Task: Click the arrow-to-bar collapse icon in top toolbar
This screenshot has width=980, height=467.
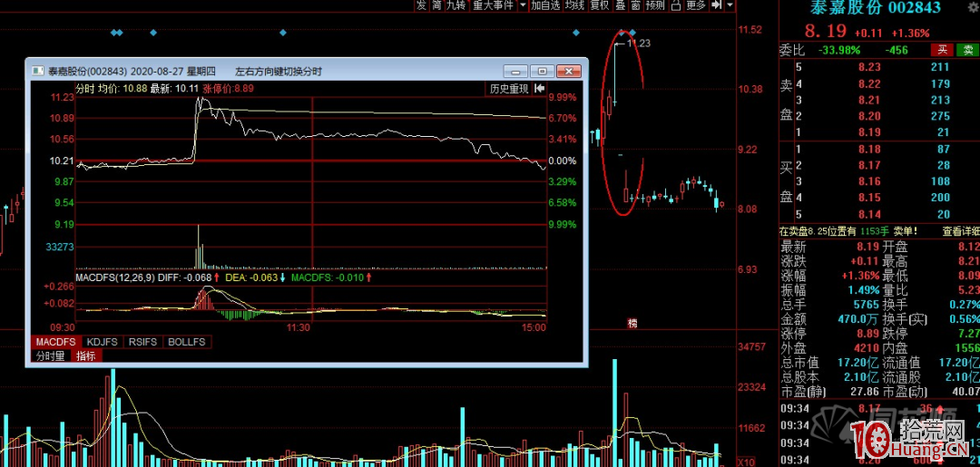Action: click(x=716, y=5)
